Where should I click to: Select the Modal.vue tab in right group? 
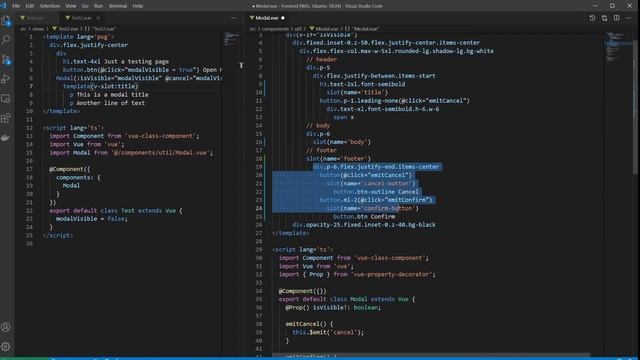(267, 18)
